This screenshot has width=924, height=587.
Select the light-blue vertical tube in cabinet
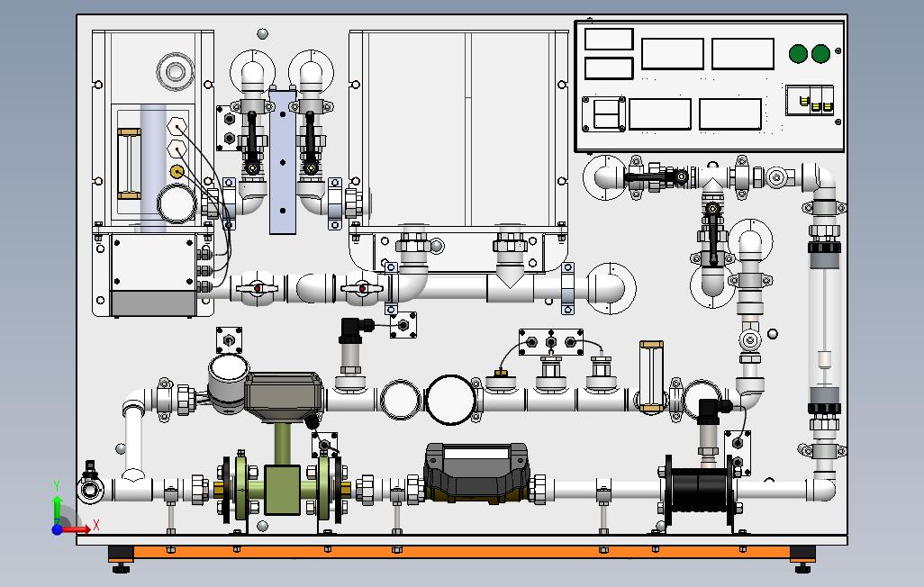point(153,168)
